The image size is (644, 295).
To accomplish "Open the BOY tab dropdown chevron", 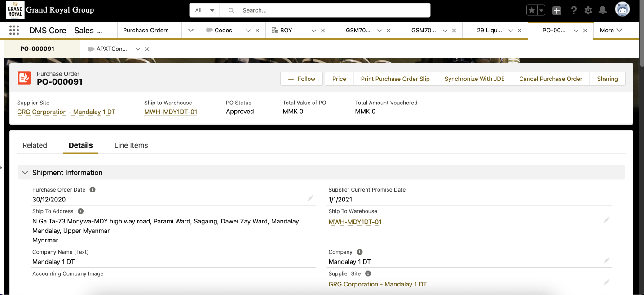I will tap(314, 31).
